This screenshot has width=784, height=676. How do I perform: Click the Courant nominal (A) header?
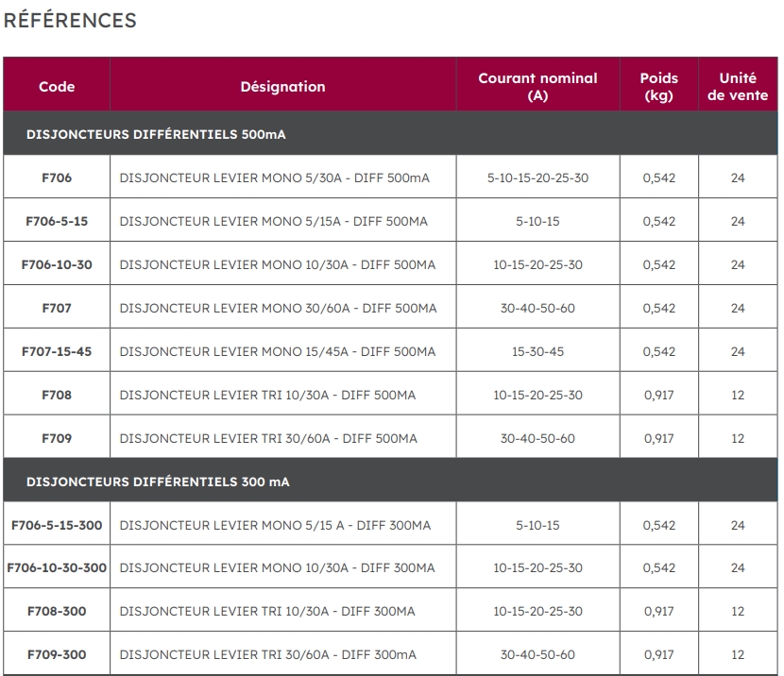pos(537,87)
